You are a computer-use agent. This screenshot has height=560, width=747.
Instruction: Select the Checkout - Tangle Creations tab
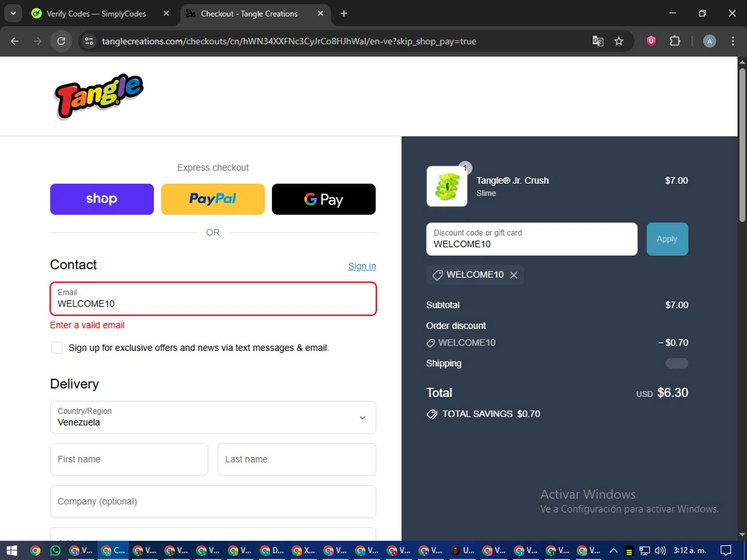(249, 13)
